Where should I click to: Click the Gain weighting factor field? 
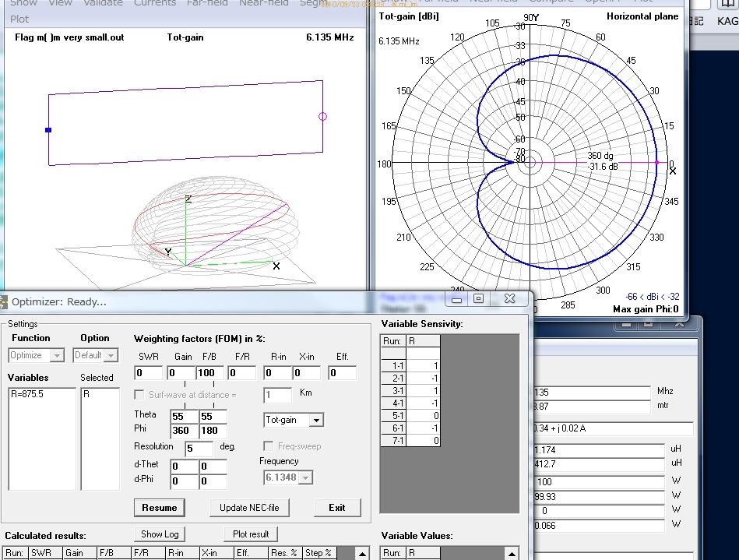pos(181,373)
